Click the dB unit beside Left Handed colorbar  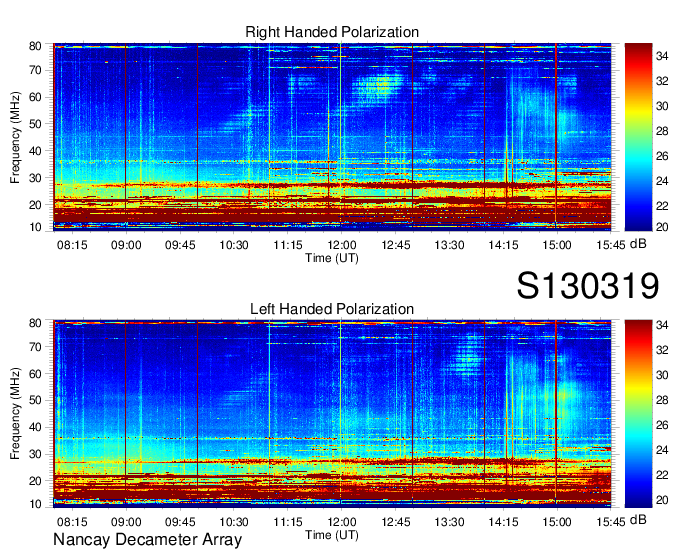click(638, 519)
